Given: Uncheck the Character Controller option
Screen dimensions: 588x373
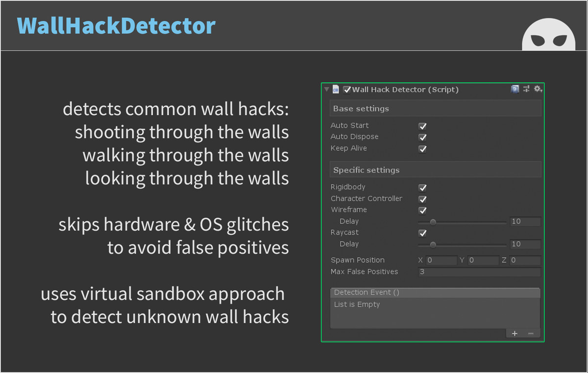Looking at the screenshot, I should click(x=422, y=199).
